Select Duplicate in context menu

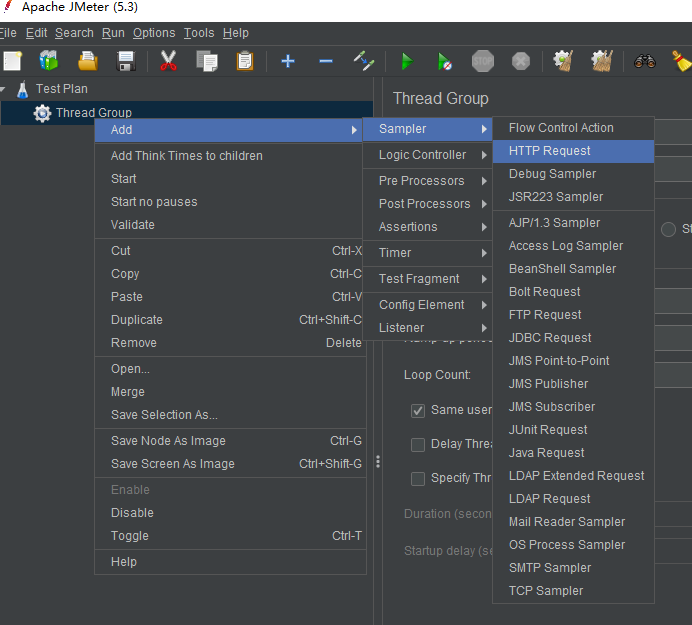(230, 320)
